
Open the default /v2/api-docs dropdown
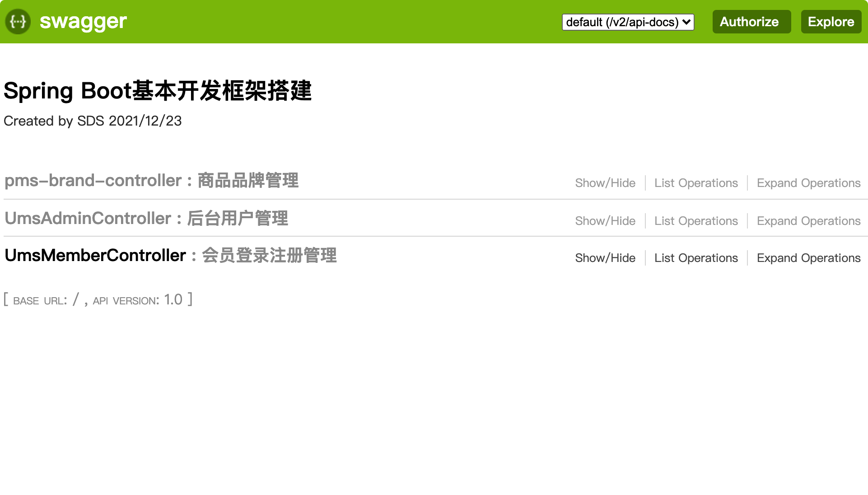click(x=628, y=22)
